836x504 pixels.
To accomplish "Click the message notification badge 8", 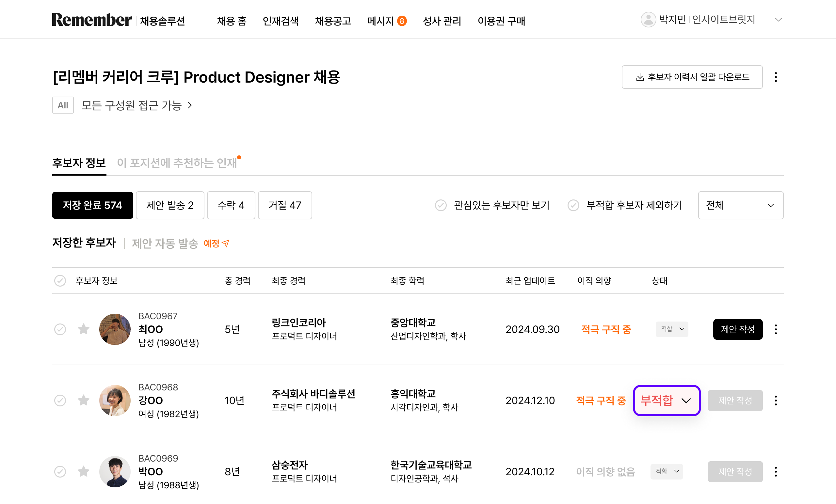I will (402, 21).
